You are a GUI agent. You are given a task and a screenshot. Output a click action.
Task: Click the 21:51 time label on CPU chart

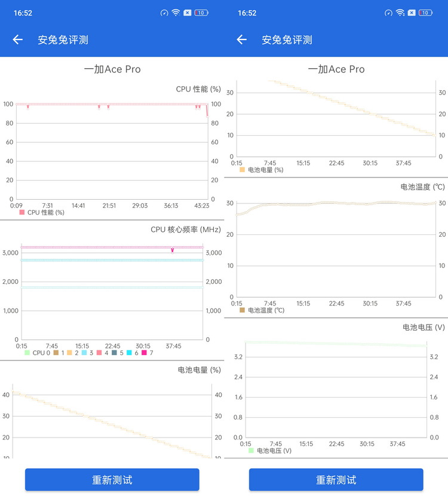[x=109, y=206]
